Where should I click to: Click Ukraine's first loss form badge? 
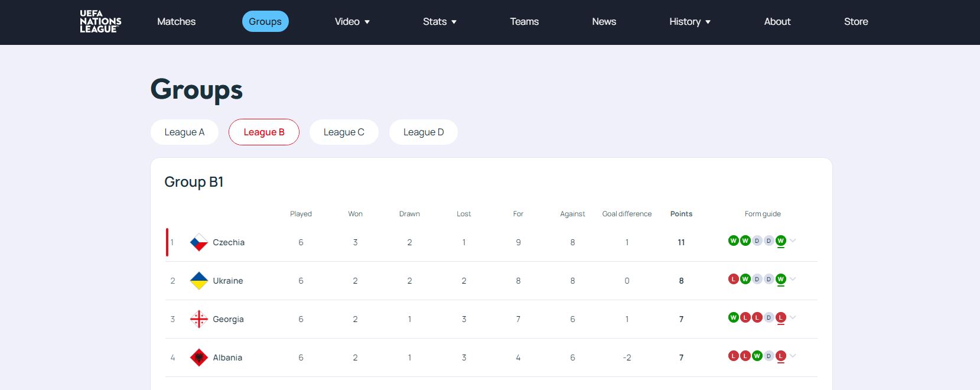733,279
